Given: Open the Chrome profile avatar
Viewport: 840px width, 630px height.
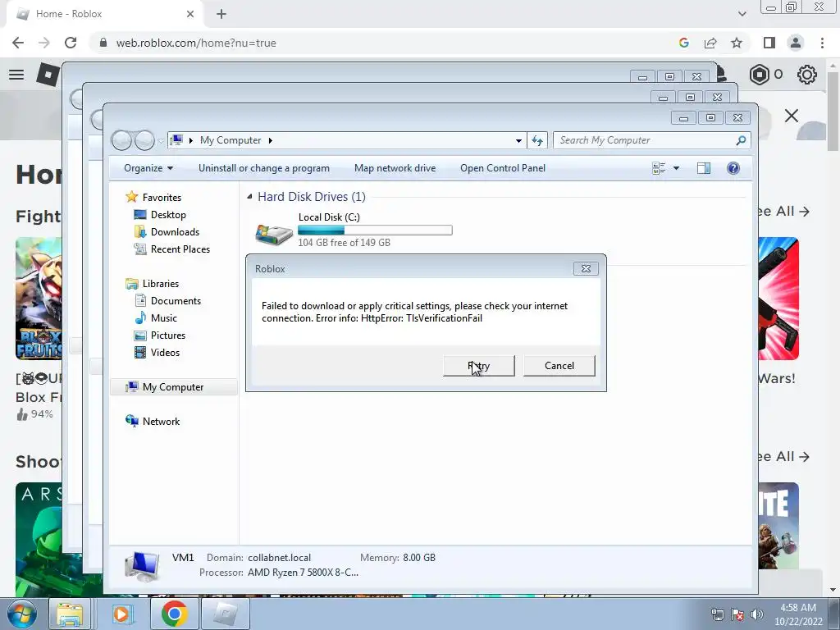Looking at the screenshot, I should tap(796, 43).
